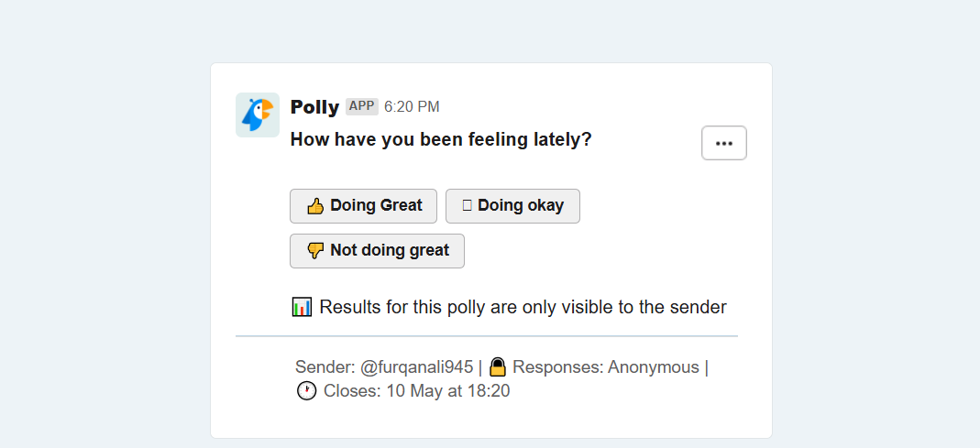Open the three-dots more options menu
The width and height of the screenshot is (980, 448).
pyautogui.click(x=723, y=143)
